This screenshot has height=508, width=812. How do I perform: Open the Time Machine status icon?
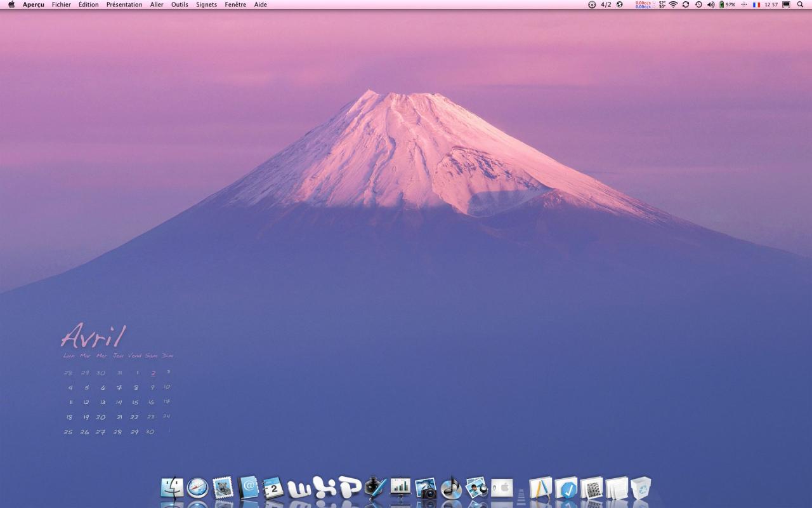point(698,4)
